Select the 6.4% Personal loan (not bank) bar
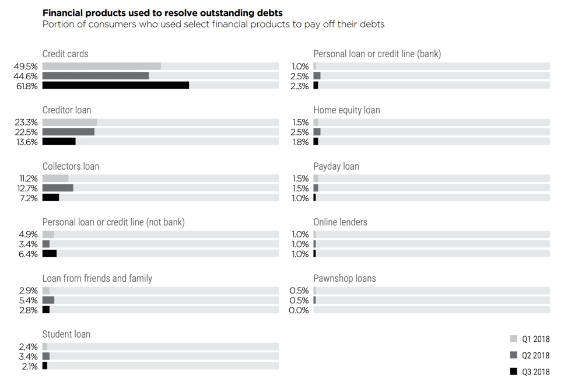 click(x=50, y=254)
